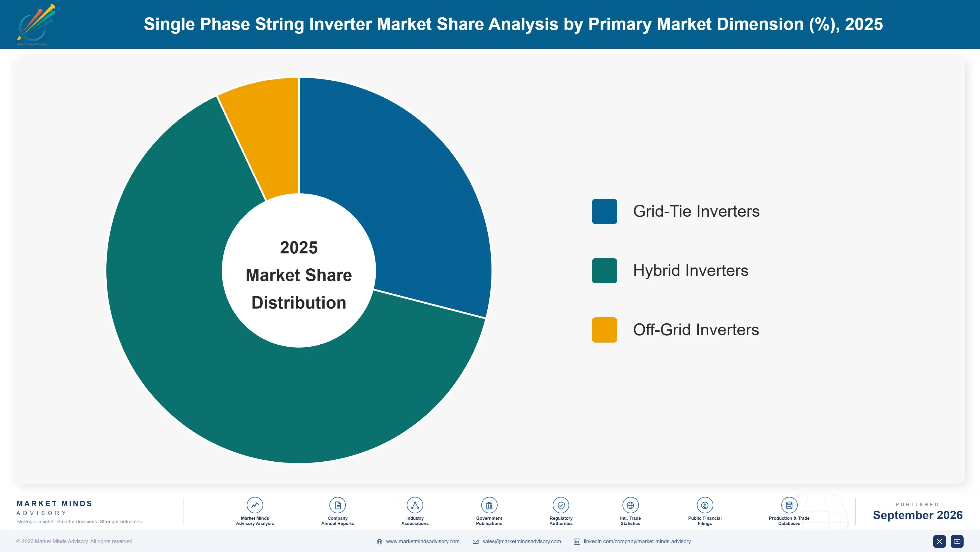Click the Market Minds Advisory logo
The image size is (980, 552).
tap(35, 24)
